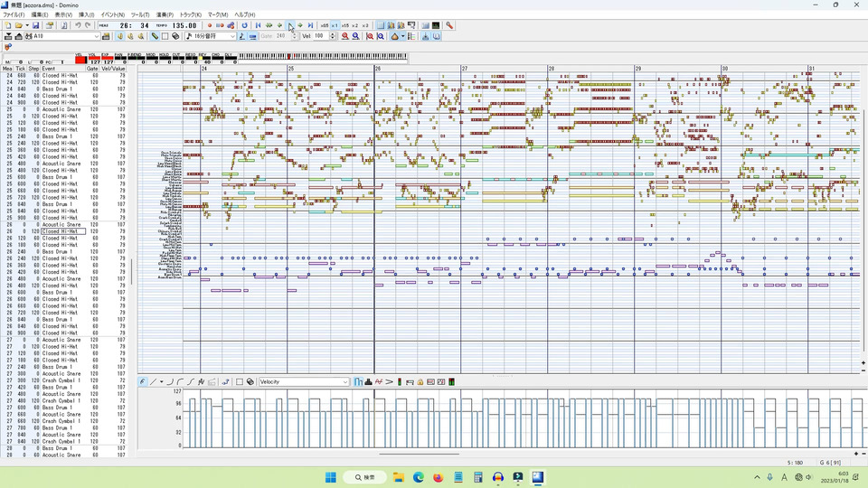
Task: Click measure 28 marker on the ruler
Action: click(552, 69)
